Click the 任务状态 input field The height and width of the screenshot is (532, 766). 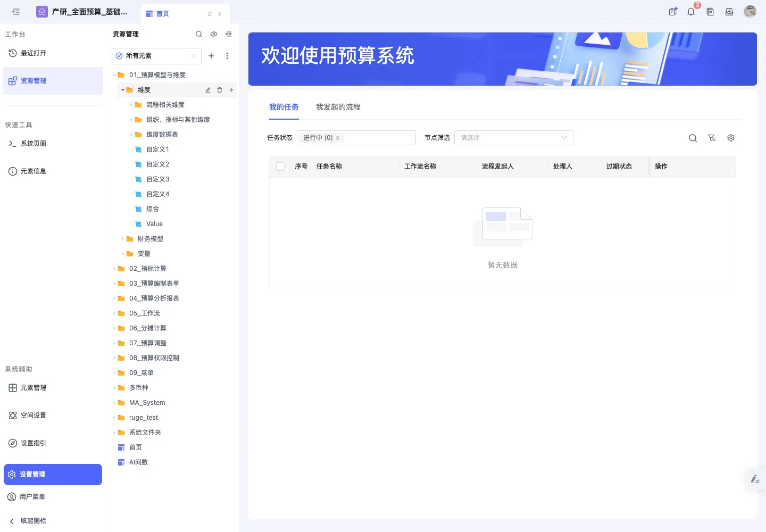coord(356,138)
